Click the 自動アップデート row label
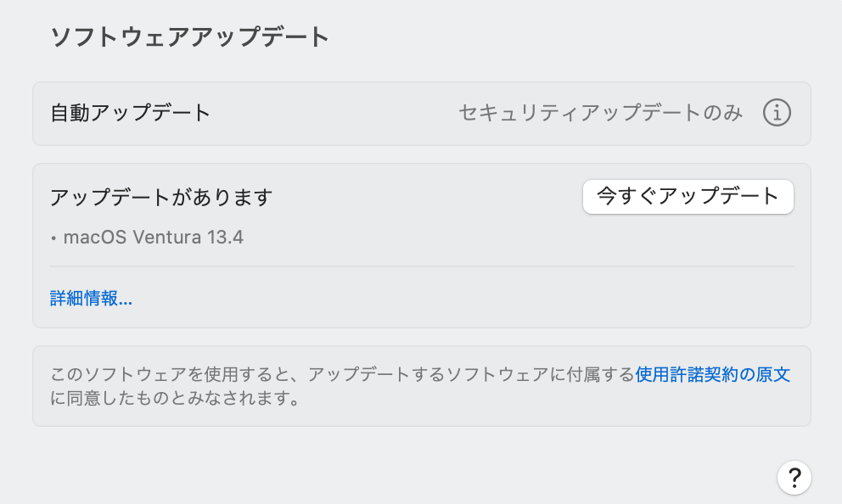Image resolution: width=842 pixels, height=504 pixels. coord(131,113)
